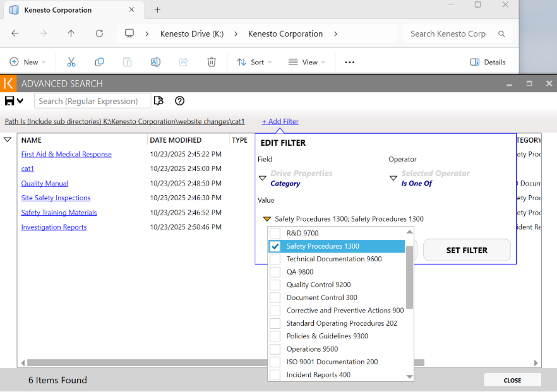Screen dimensions: 557x392
Task: Check the Document Control 300 checkbox
Action: [x=275, y=297]
